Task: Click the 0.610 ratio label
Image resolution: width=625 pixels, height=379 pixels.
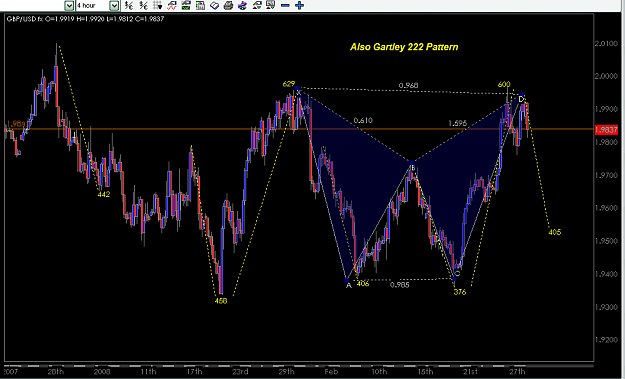Action: (x=363, y=120)
